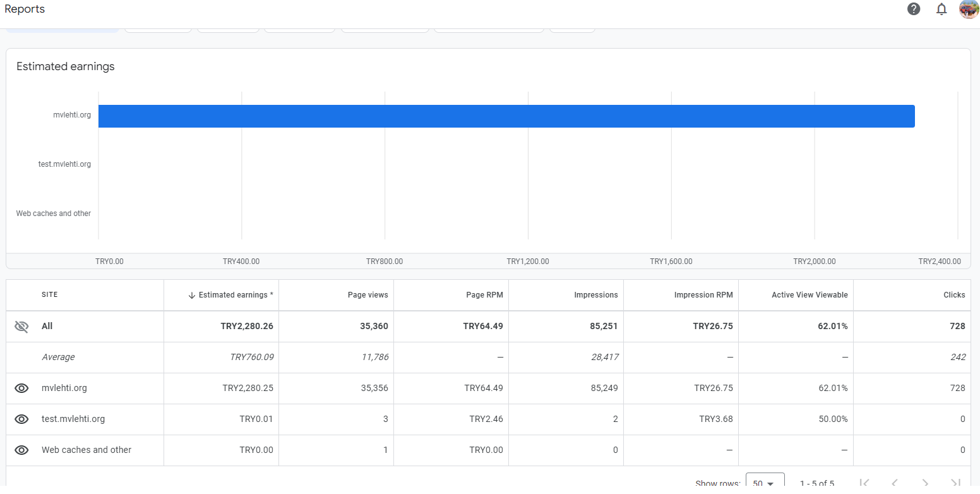Click the TRY800.00 chart axis label

tap(385, 262)
